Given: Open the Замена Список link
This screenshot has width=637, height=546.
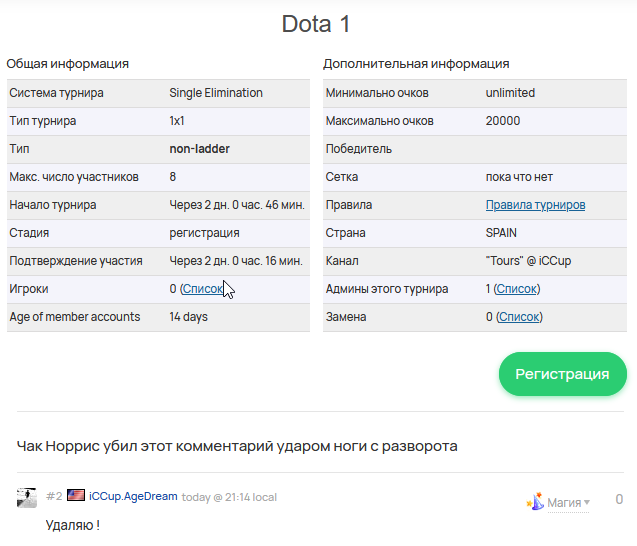Looking at the screenshot, I should [x=519, y=317].
